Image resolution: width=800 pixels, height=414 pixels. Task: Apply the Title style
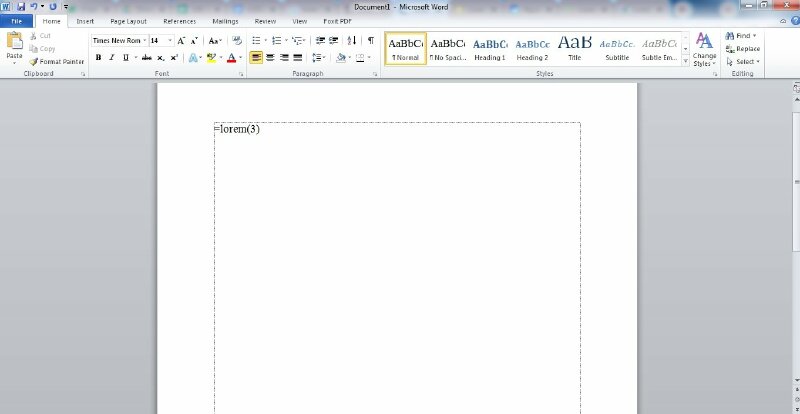[x=574, y=48]
